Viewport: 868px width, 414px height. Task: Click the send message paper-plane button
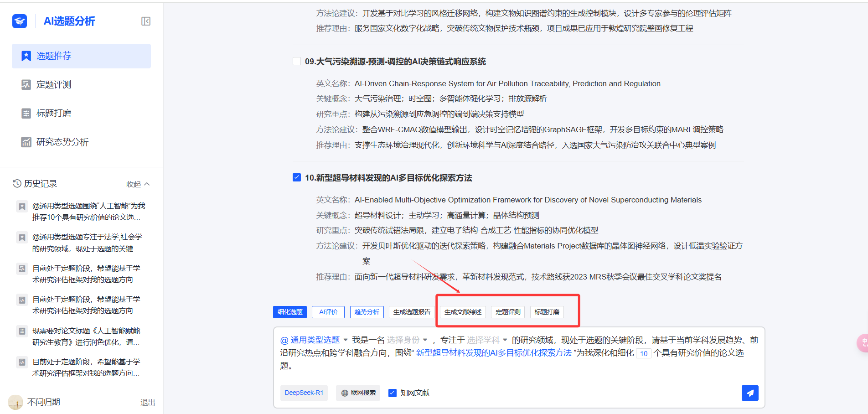point(749,393)
